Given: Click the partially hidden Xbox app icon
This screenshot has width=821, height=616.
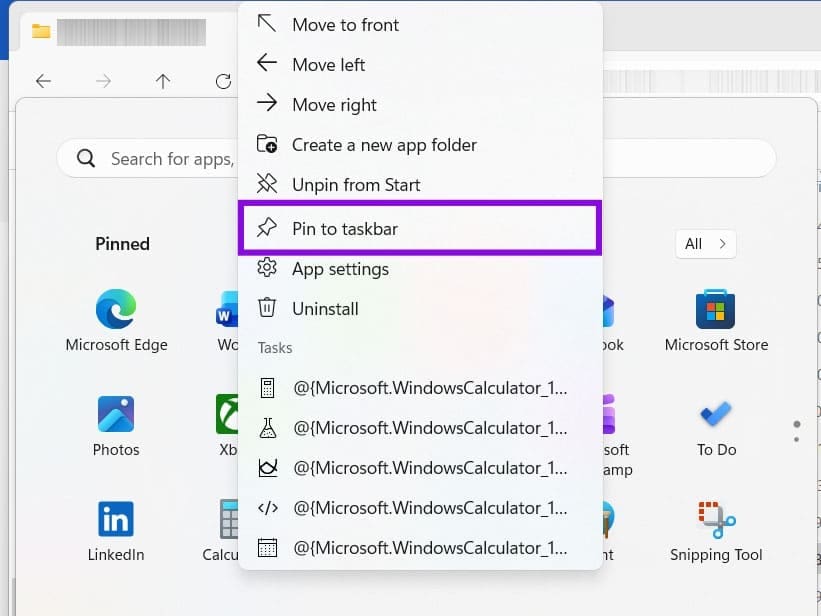Looking at the screenshot, I should (227, 414).
